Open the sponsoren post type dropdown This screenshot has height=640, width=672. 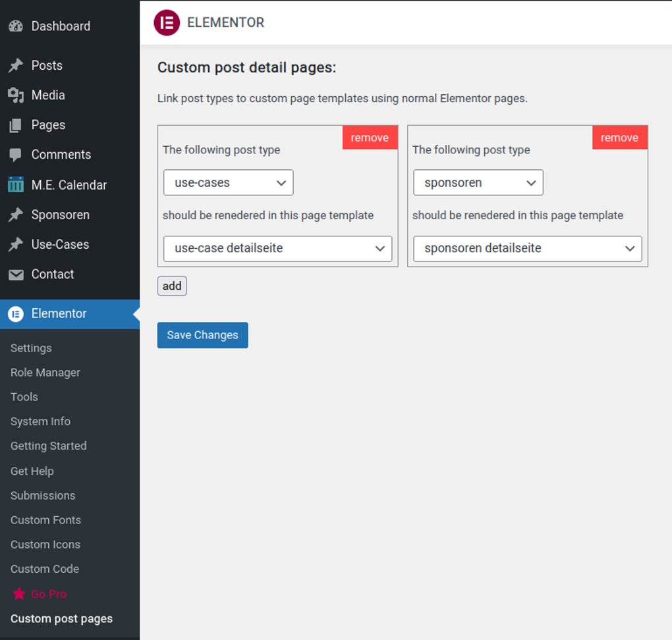(x=478, y=182)
